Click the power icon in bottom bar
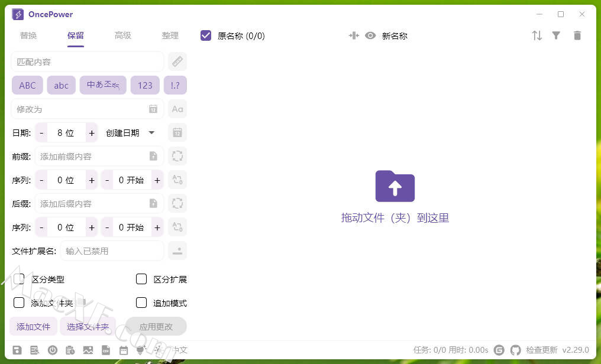This screenshot has width=601, height=364. click(53, 350)
